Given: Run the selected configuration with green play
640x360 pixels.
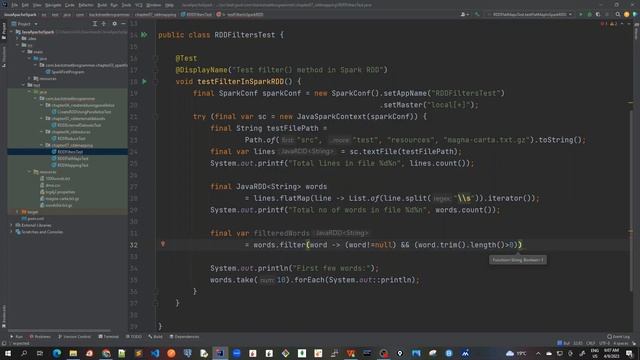Looking at the screenshot, I should click(x=581, y=14).
